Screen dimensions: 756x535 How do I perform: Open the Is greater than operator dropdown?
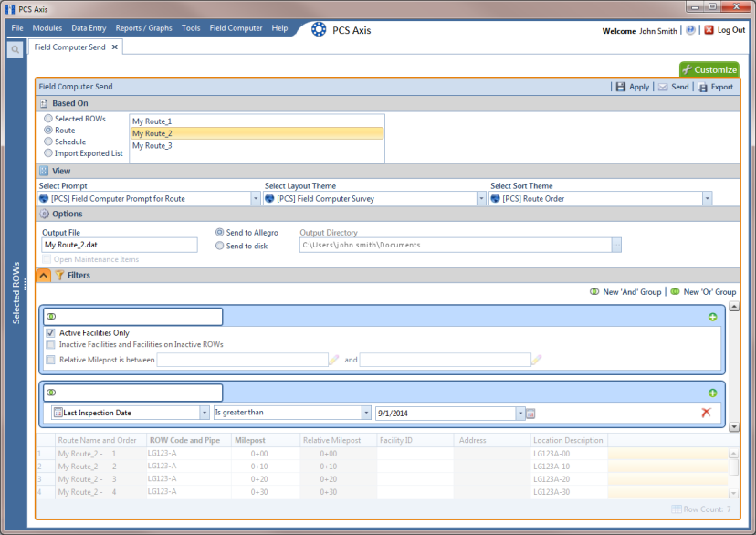coord(366,413)
